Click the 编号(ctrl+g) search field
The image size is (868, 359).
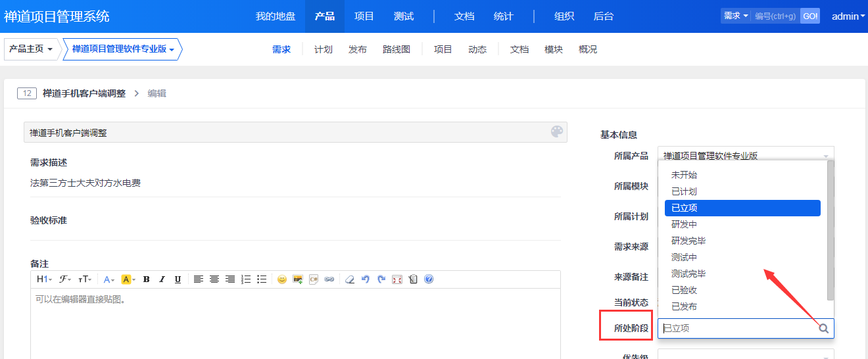coord(776,16)
